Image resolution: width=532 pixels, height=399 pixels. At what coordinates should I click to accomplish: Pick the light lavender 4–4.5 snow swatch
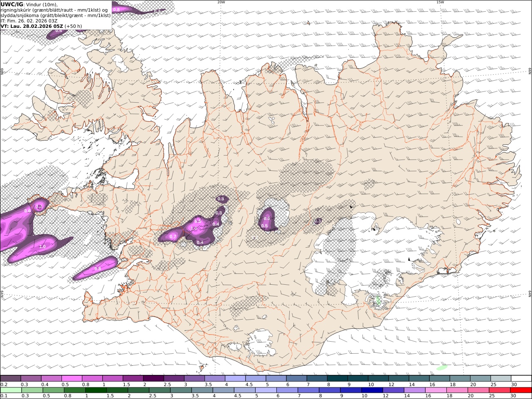click(235, 379)
